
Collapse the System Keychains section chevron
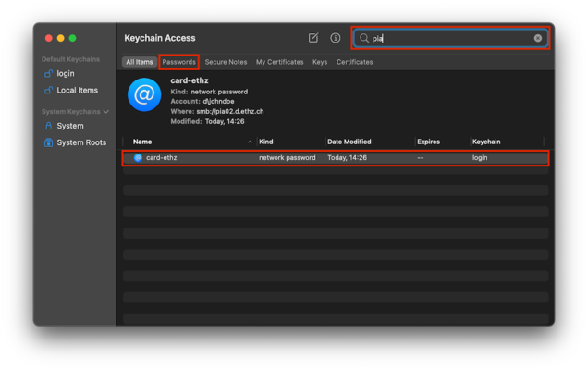coord(106,111)
